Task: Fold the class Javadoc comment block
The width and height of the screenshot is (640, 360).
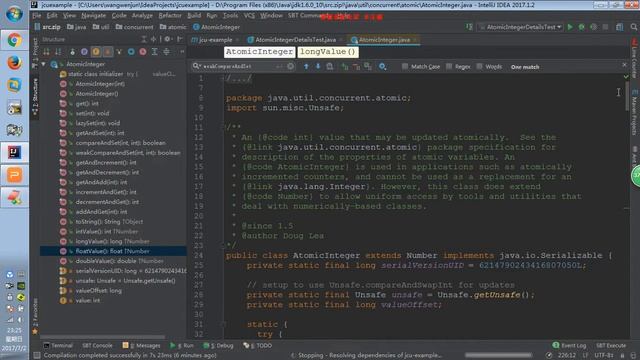Action: (223, 127)
